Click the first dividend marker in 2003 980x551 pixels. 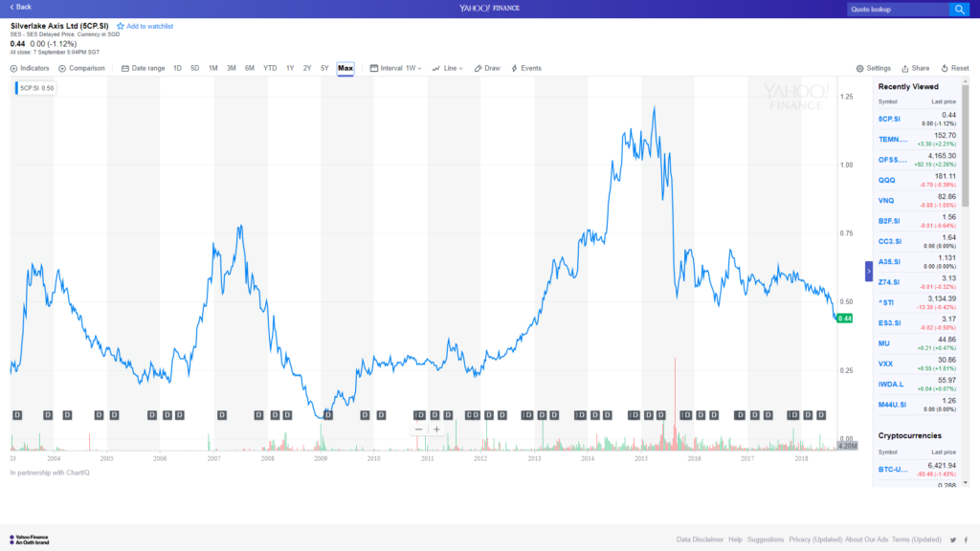click(17, 415)
